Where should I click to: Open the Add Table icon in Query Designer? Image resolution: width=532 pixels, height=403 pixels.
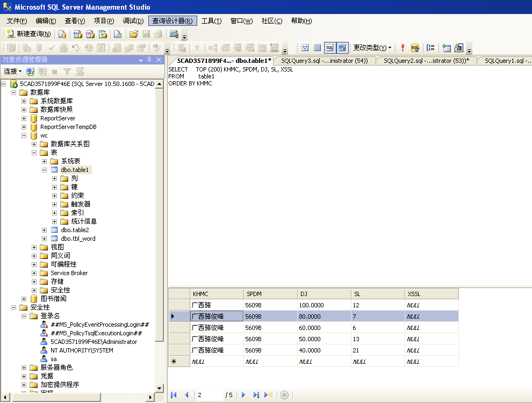pos(448,47)
